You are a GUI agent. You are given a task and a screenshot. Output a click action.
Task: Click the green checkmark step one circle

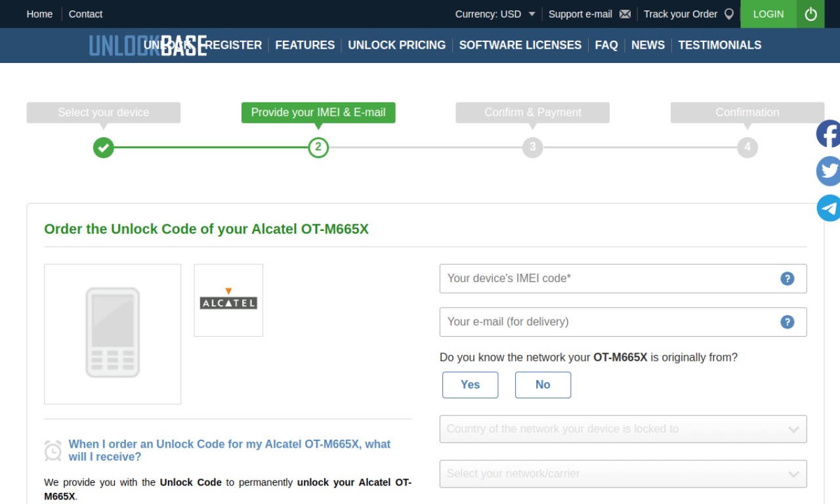(103, 147)
